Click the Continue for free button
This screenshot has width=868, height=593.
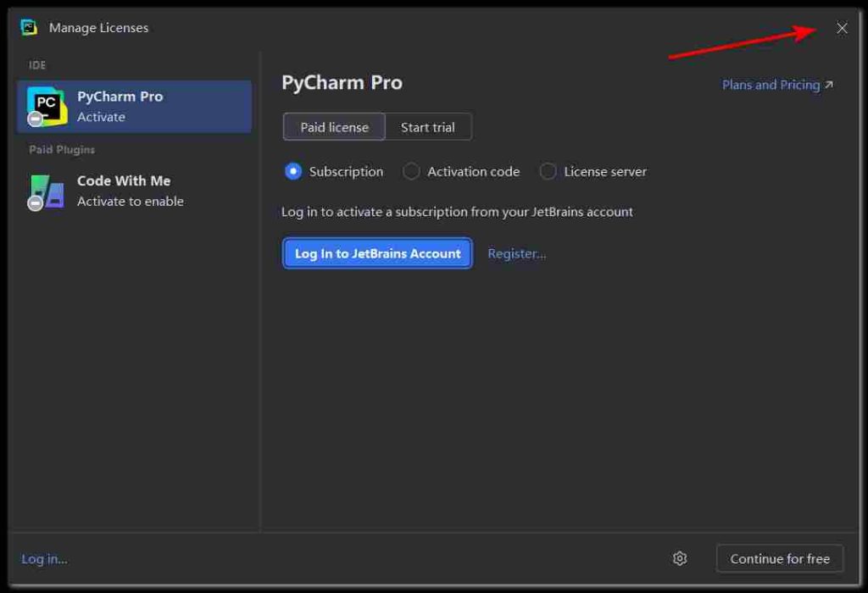coord(780,558)
